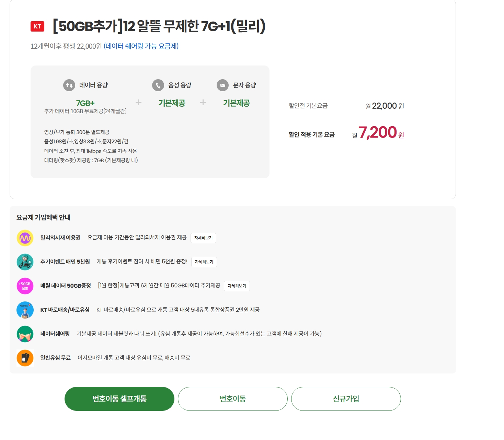Click the text message envelope icon
This screenshot has width=504, height=440.
pos(222,85)
